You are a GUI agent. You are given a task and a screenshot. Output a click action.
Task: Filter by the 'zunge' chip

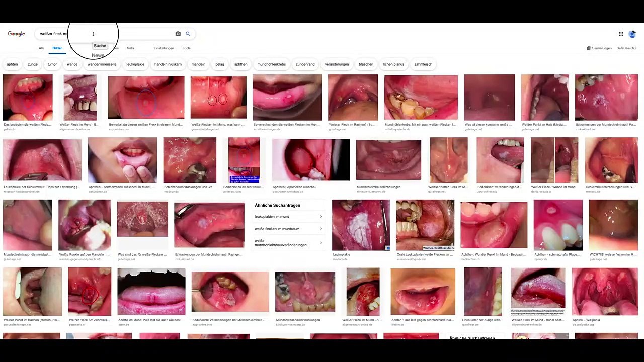pos(33,64)
